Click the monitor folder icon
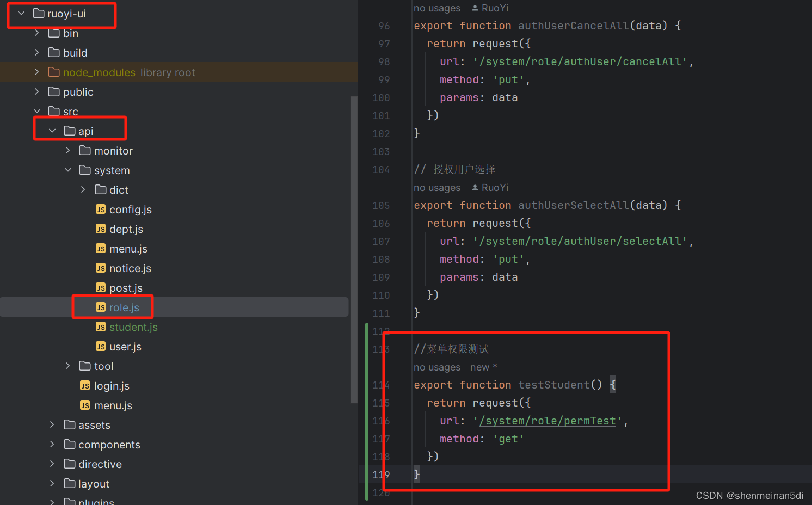Screen dimensions: 812x505 tap(85, 150)
